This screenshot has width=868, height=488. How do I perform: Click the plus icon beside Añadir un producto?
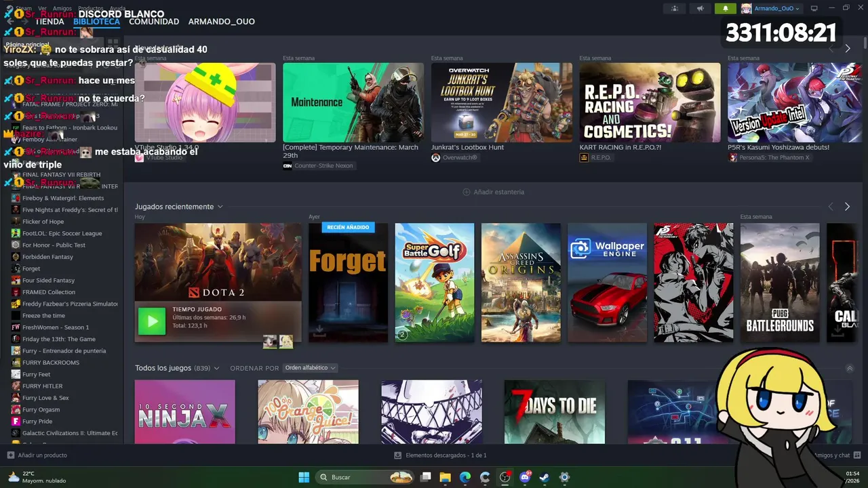10,455
